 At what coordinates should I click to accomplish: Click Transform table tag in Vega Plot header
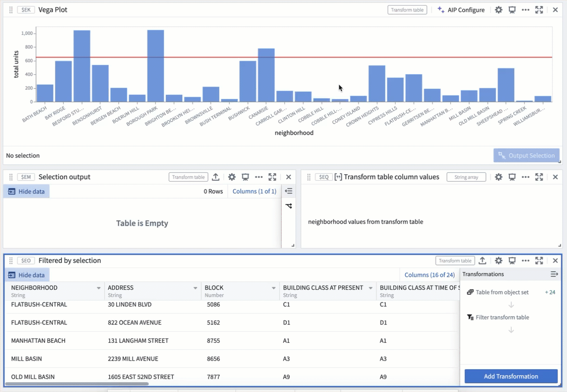coord(408,10)
